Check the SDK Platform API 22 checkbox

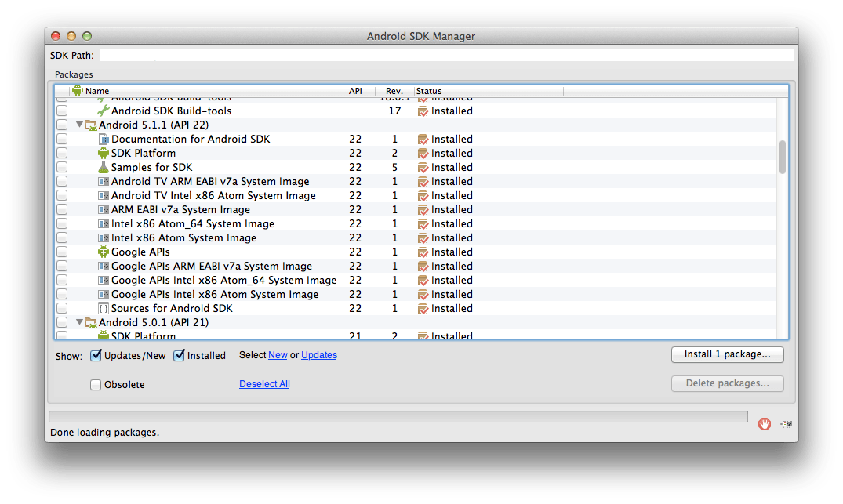coord(62,153)
